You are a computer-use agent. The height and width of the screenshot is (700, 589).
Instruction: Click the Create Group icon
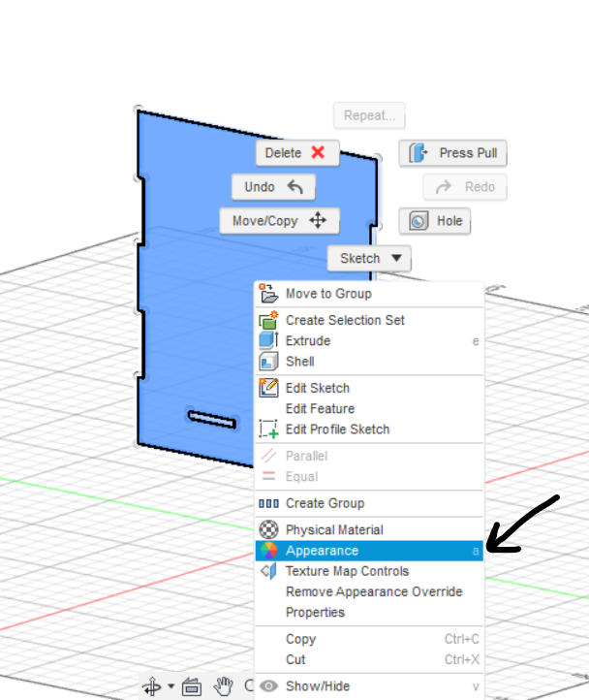click(268, 503)
